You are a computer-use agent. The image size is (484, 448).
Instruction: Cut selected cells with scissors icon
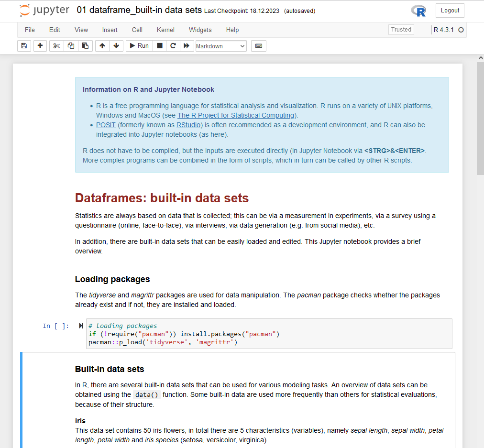56,46
